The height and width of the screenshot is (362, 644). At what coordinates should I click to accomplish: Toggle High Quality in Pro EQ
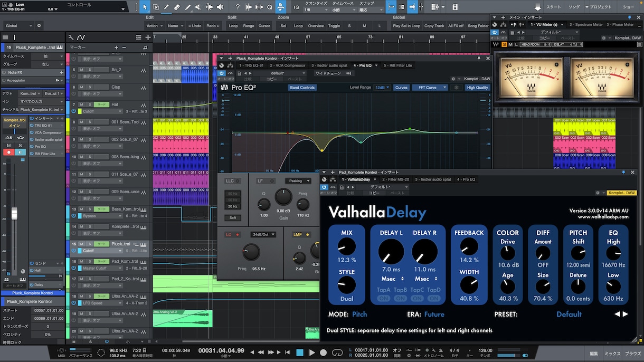click(x=477, y=88)
